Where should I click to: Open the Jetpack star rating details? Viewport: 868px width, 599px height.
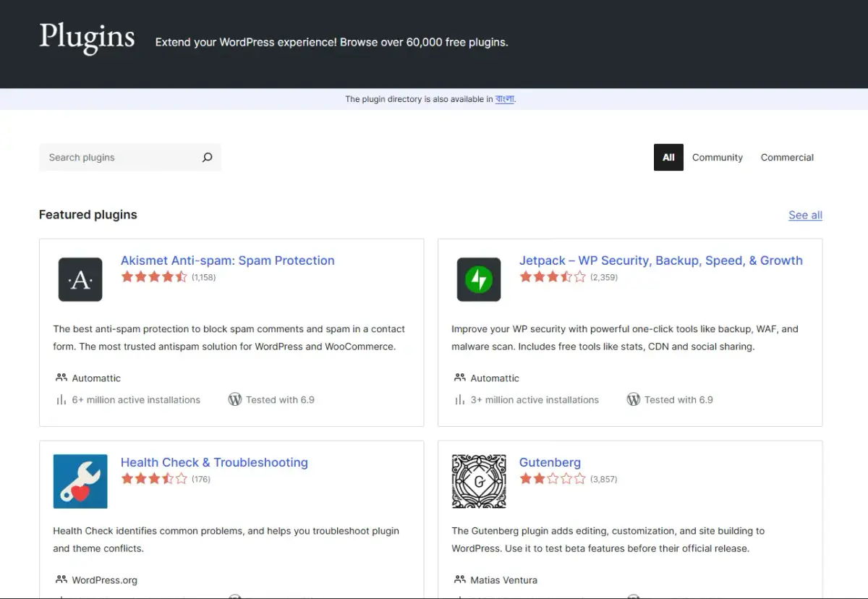coord(553,276)
